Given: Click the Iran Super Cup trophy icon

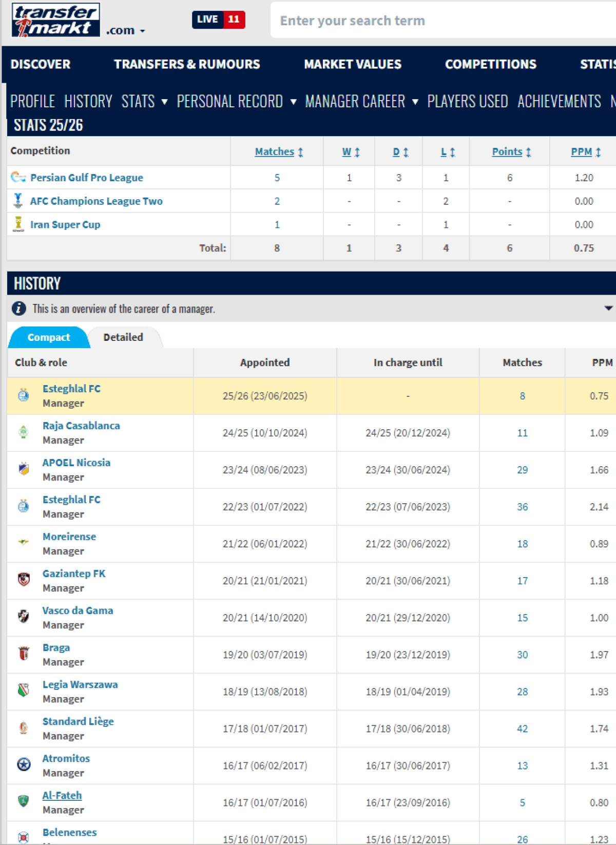Looking at the screenshot, I should click(18, 224).
